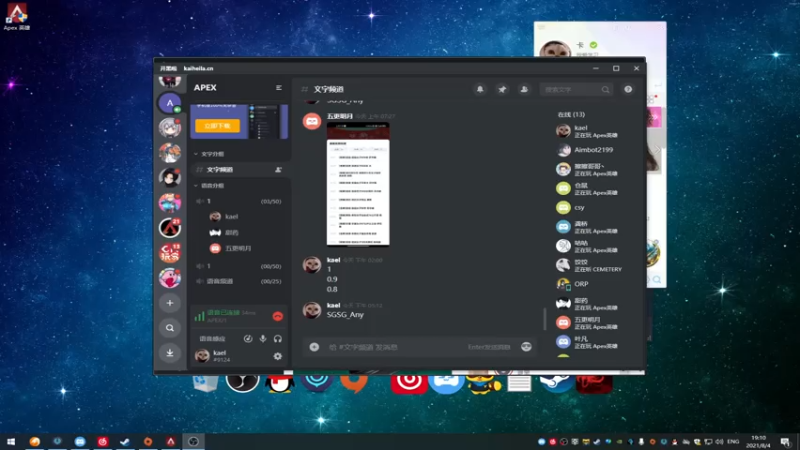The height and width of the screenshot is (450, 800).
Task: Open the pink Kirby server icon
Action: coord(170,278)
